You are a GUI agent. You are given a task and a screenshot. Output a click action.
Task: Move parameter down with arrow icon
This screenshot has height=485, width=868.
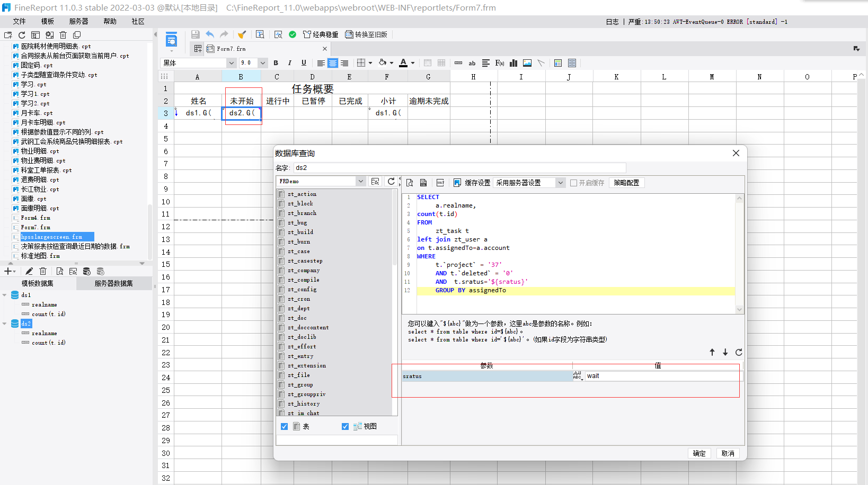725,352
